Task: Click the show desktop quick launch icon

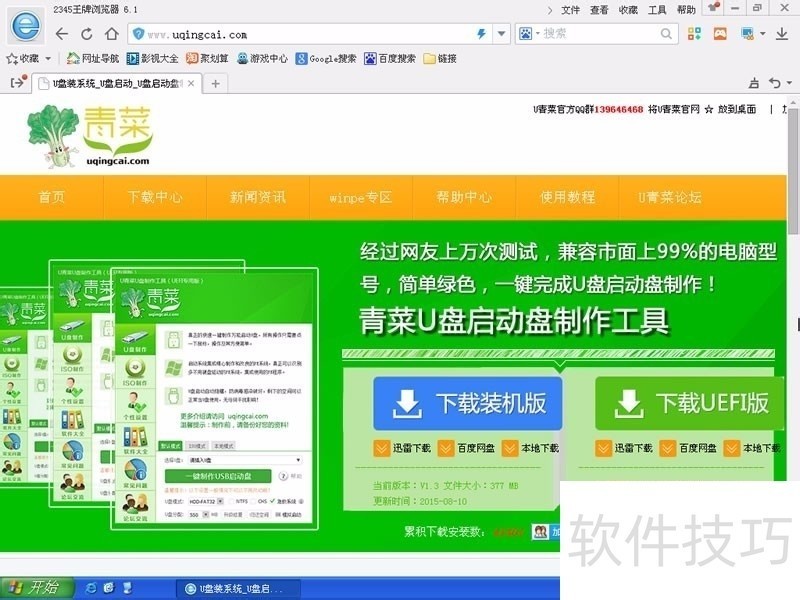Action: [128, 588]
